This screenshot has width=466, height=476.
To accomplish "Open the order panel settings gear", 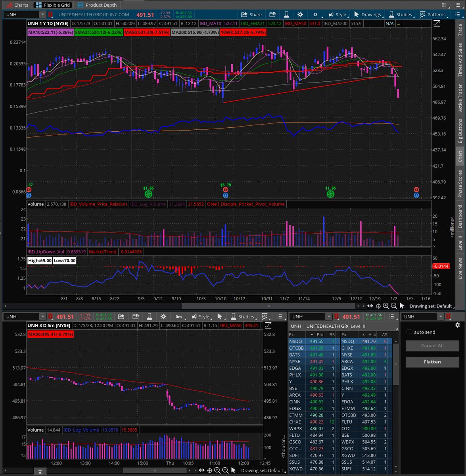I will 457,325.
